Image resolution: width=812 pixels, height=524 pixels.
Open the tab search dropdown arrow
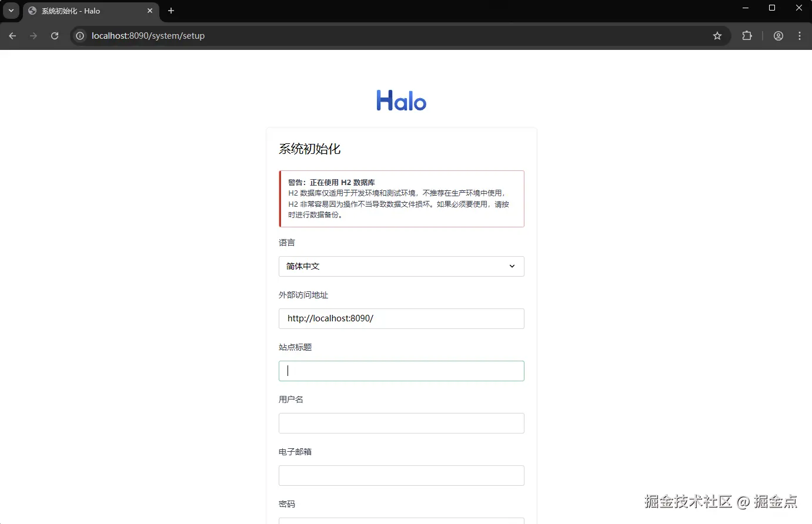(11, 11)
